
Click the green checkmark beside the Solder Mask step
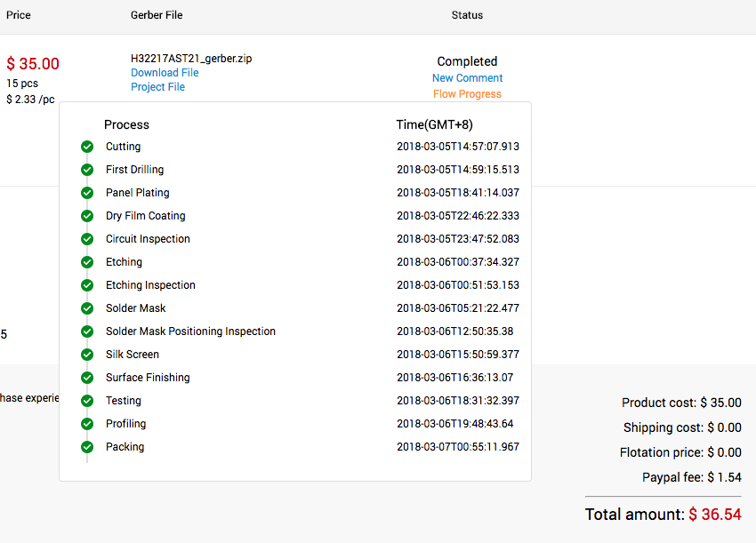[x=87, y=308]
